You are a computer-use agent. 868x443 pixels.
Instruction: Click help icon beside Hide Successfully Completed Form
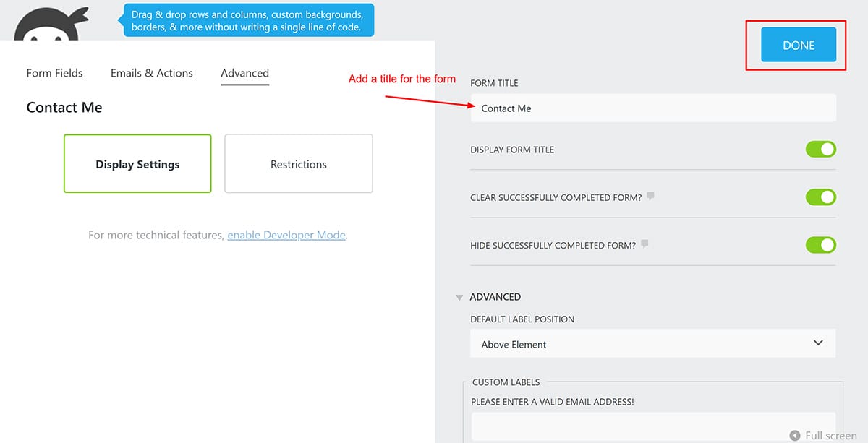(x=644, y=244)
